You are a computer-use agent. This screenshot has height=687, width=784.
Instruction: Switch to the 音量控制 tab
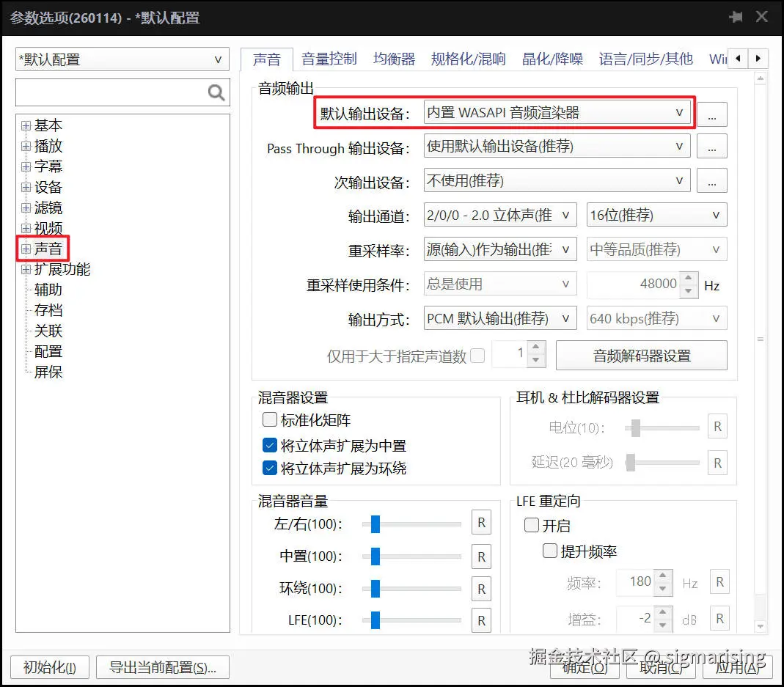click(329, 59)
